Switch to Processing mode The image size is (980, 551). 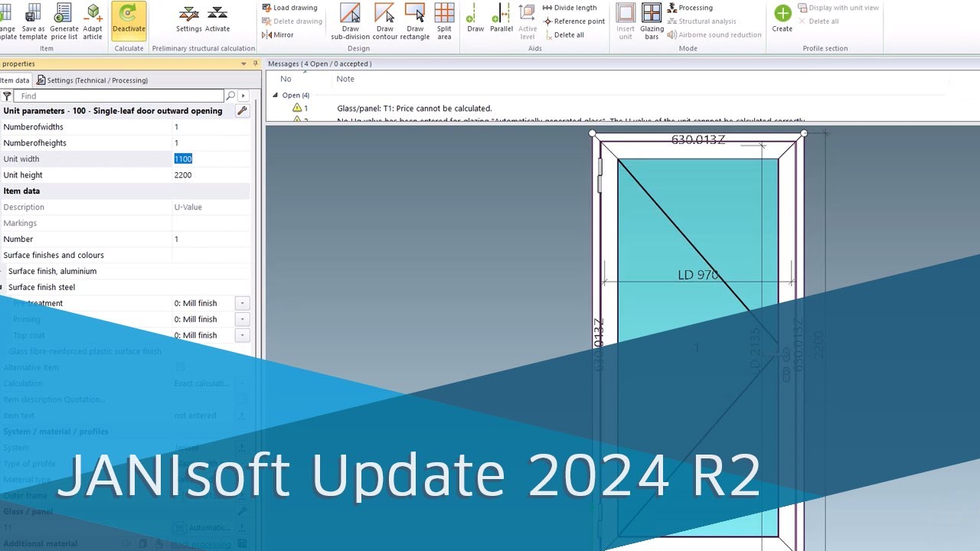tap(690, 8)
